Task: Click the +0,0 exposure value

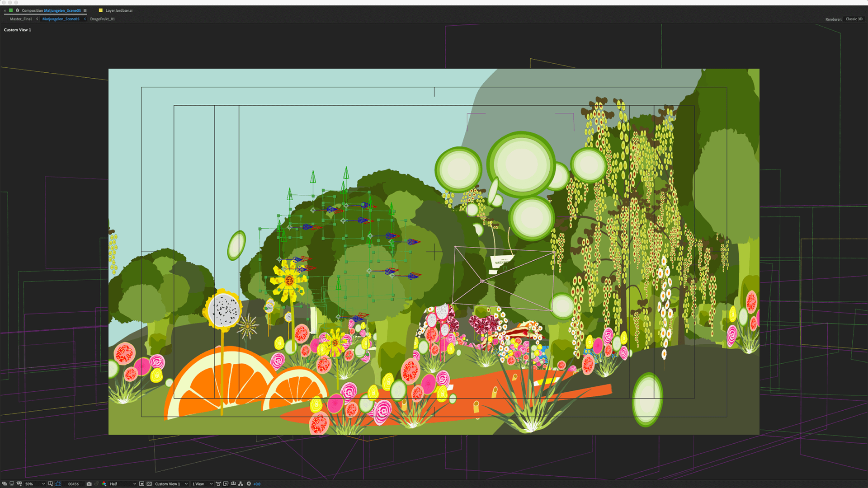Action: click(x=257, y=483)
